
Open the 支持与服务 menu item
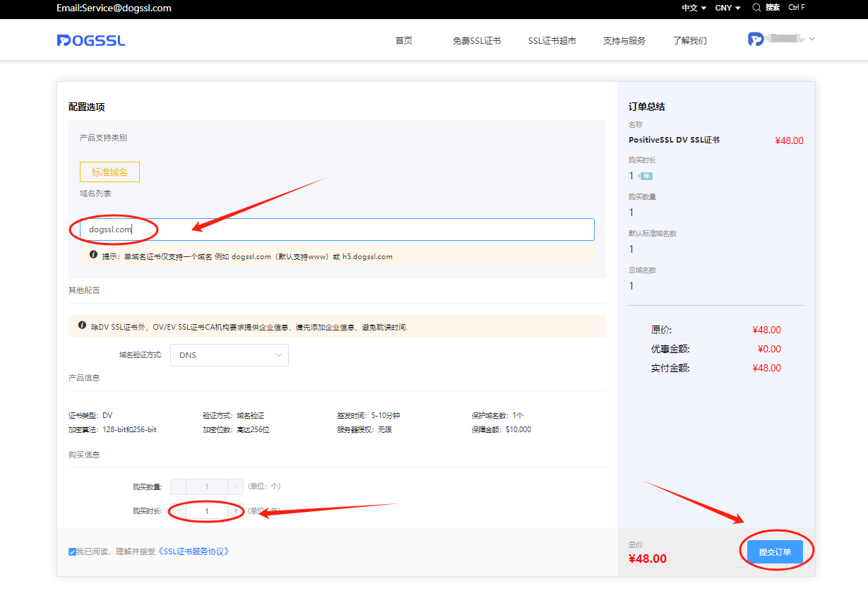pos(624,40)
